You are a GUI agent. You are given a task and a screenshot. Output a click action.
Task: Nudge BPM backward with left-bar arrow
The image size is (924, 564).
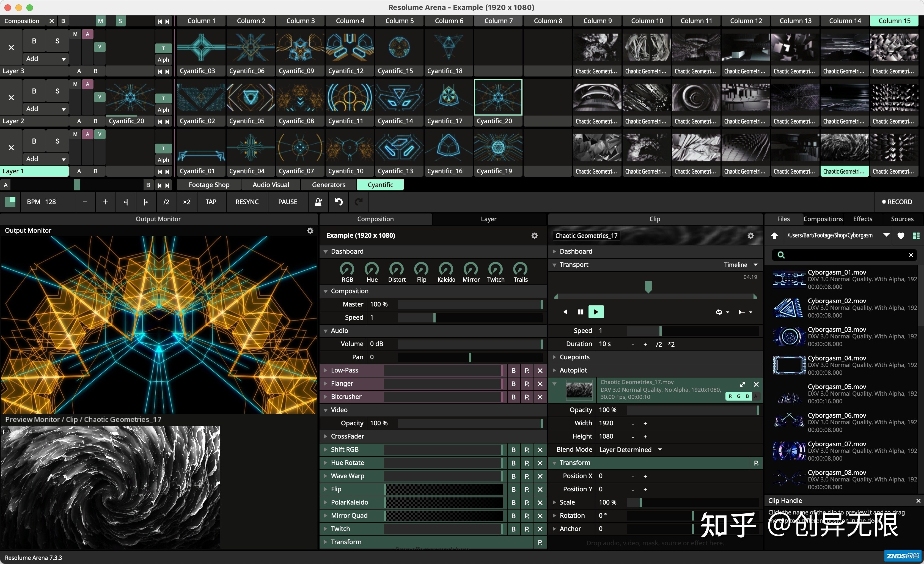click(x=126, y=202)
